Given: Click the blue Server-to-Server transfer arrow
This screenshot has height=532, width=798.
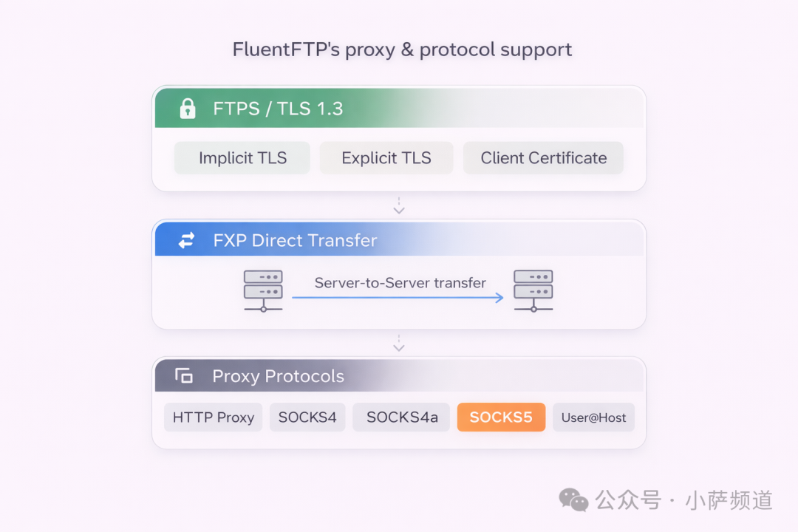Looking at the screenshot, I should (x=398, y=298).
